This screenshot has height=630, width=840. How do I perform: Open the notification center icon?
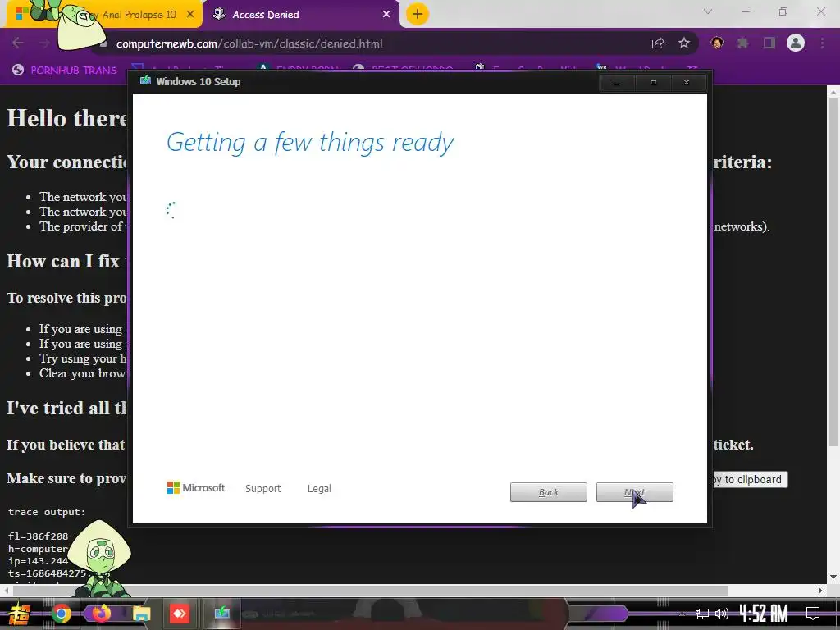pyautogui.click(x=813, y=614)
